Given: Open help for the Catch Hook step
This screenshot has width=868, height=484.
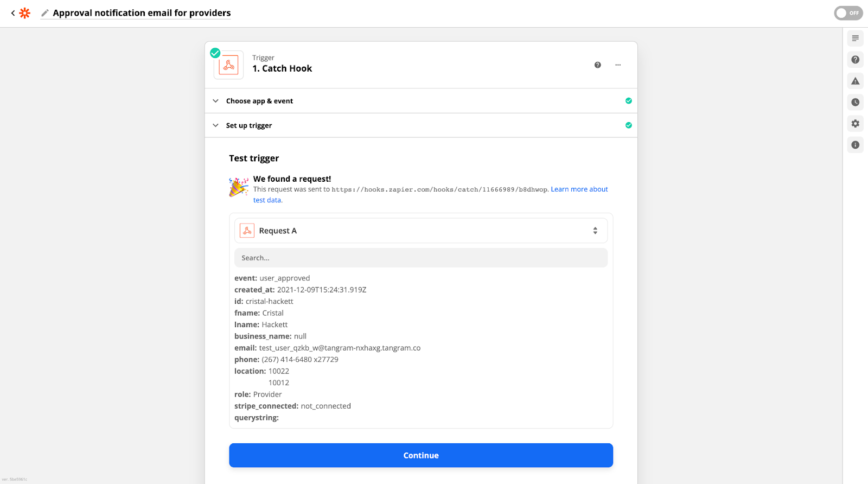Looking at the screenshot, I should coord(597,65).
